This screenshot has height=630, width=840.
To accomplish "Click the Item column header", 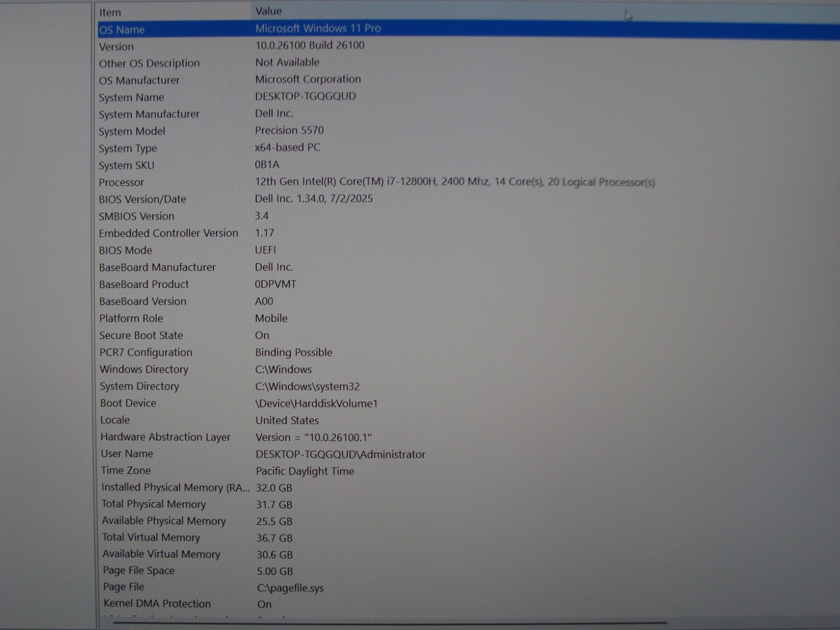I will [x=110, y=12].
